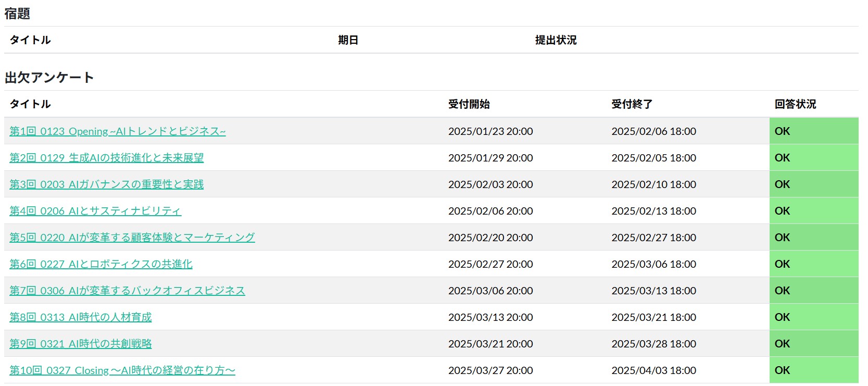Click the OK status cell for 第10回

(782, 370)
